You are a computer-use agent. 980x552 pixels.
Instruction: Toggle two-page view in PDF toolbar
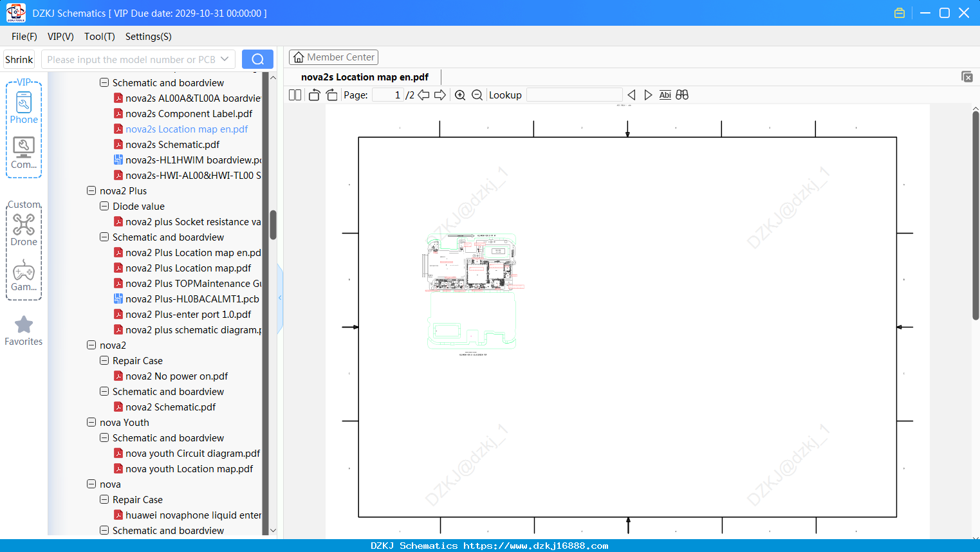click(295, 95)
